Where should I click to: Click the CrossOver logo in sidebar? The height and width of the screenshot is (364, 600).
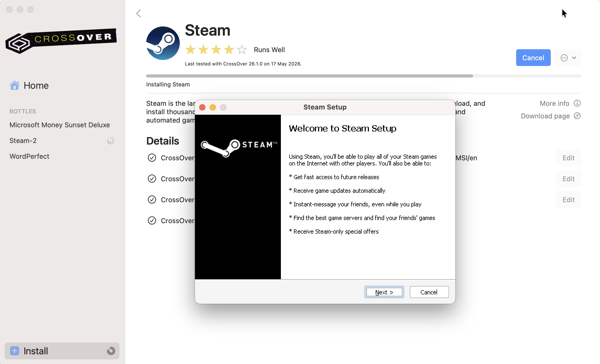click(x=61, y=41)
